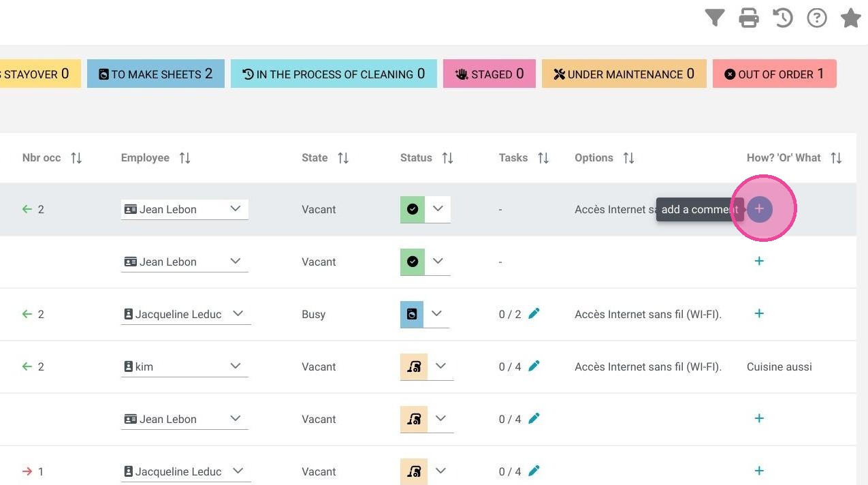This screenshot has width=868, height=485.
Task: Click the star favorite icon
Action: pyautogui.click(x=851, y=18)
